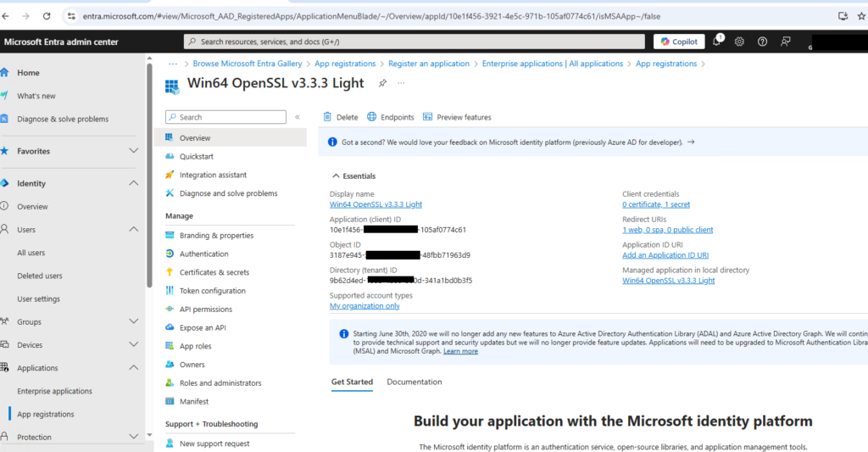Viewport: 868px width, 452px height.
Task: Click the Microsoft Entra admin center title
Action: tap(61, 42)
